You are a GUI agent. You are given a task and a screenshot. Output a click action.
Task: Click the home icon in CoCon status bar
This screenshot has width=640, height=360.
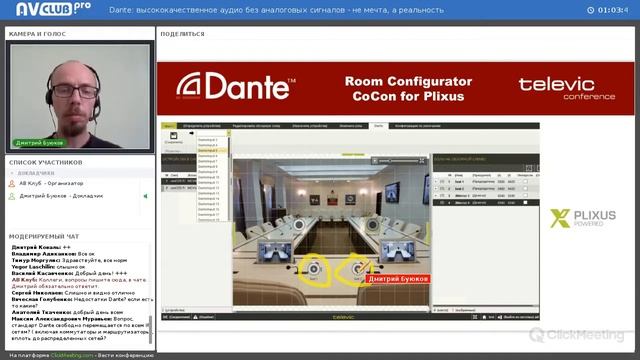point(484,317)
